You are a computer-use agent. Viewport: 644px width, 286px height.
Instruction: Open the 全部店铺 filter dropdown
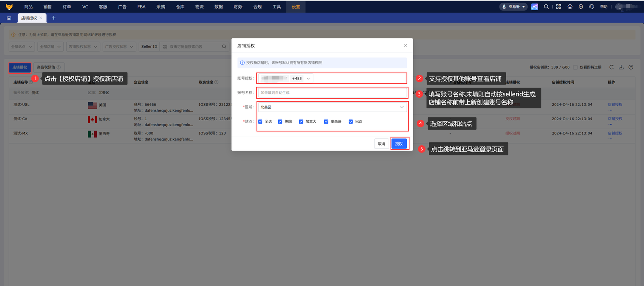pos(50,47)
